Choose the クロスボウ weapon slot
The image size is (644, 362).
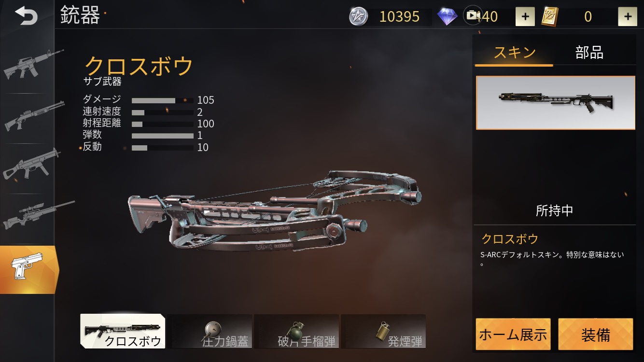(x=123, y=332)
